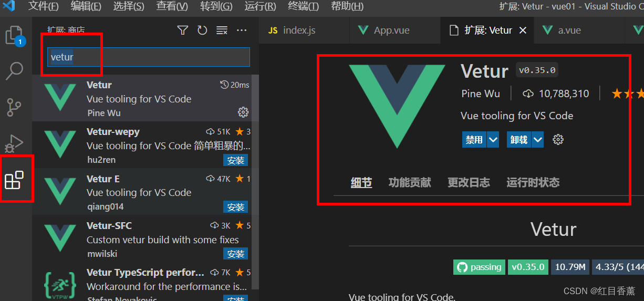Click the mwilski publisher name

coord(102,254)
